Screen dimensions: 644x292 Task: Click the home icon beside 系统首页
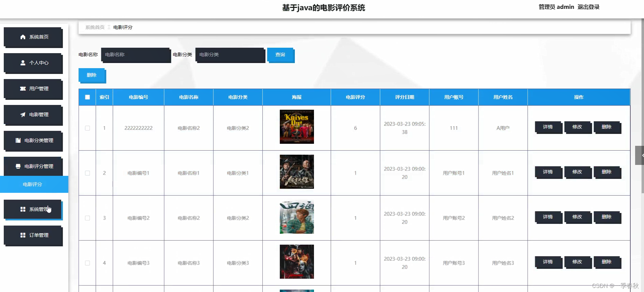(x=23, y=37)
